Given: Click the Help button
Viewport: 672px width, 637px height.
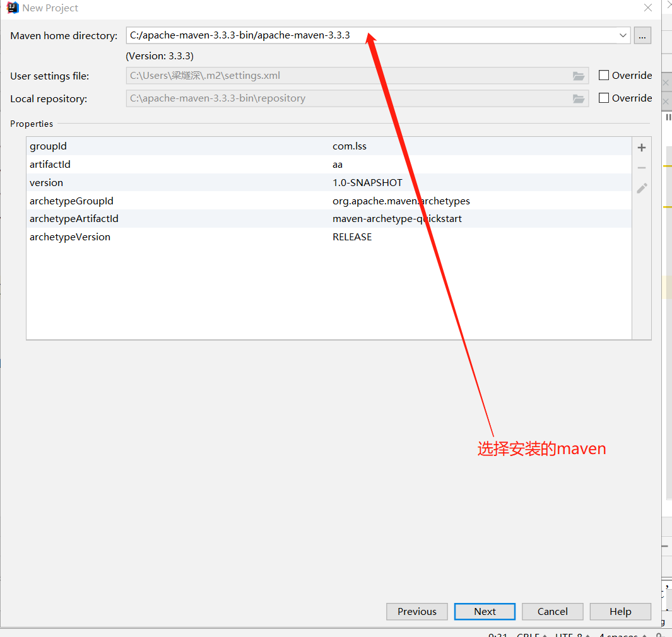Looking at the screenshot, I should (620, 611).
